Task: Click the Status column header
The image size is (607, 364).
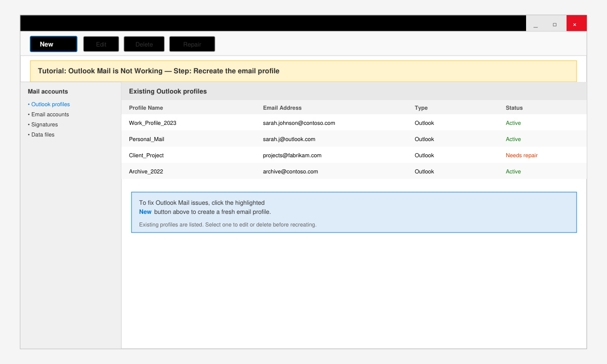Action: click(x=514, y=108)
